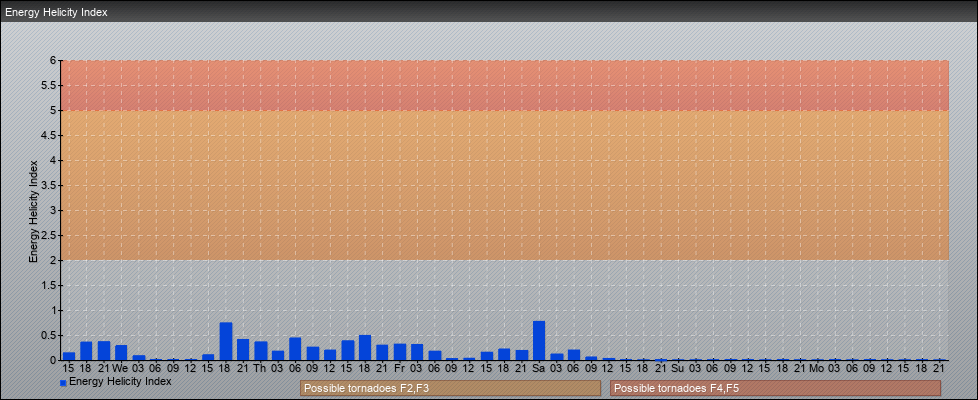Select the 'Possible tornadoes F2,F3' legend box
This screenshot has height=400, width=978.
[450, 388]
